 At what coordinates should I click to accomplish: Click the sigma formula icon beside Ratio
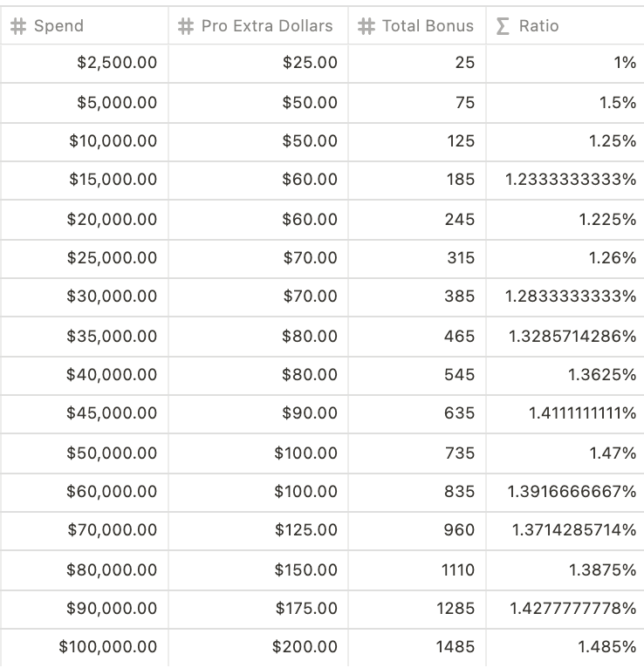coord(502,26)
